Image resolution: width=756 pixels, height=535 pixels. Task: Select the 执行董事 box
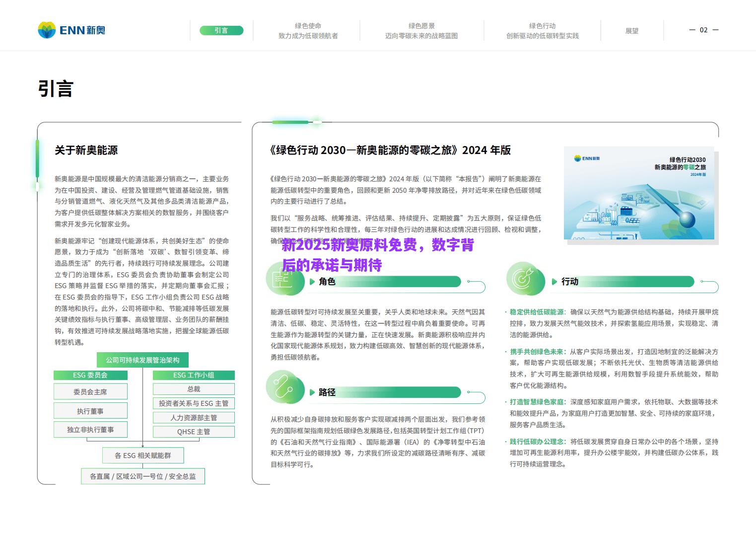(x=90, y=411)
